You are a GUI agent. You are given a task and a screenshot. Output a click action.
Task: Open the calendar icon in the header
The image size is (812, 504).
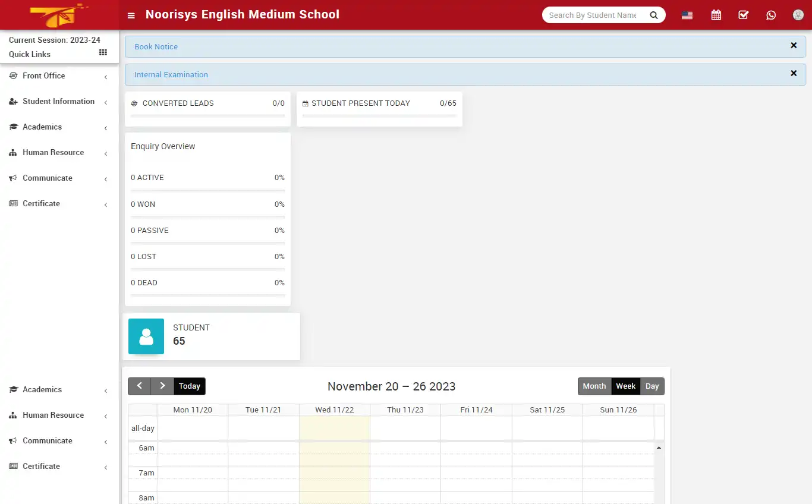pyautogui.click(x=716, y=14)
